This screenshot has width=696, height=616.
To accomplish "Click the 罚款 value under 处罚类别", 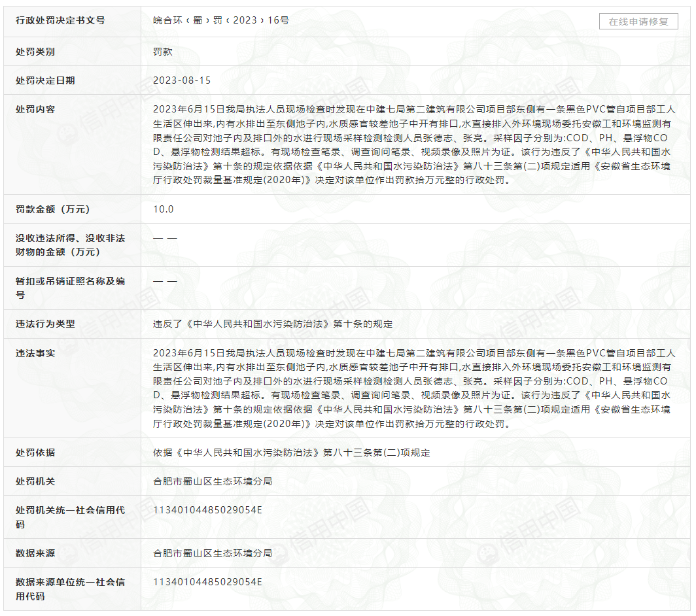I will click(163, 52).
